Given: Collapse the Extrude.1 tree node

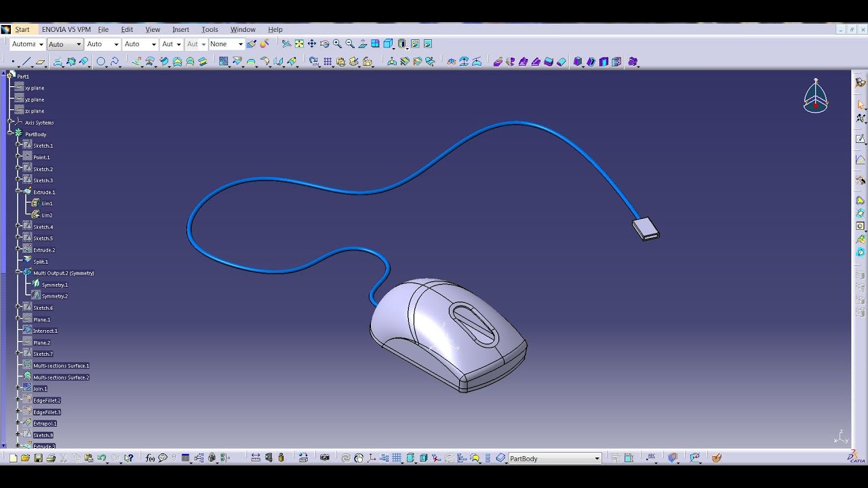Looking at the screenshot, I should click(18, 192).
